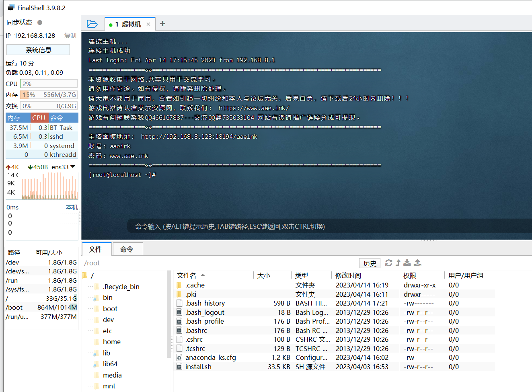Click the parent directory up-arrow icon
532x392 pixels.
click(398, 263)
